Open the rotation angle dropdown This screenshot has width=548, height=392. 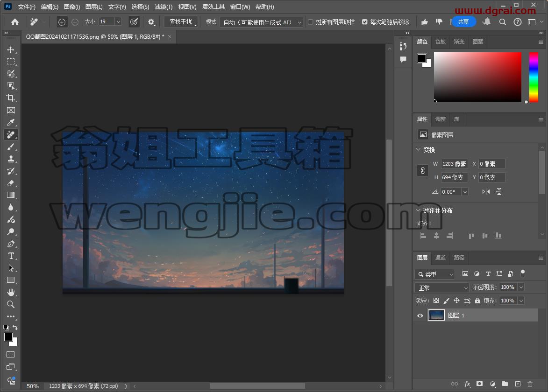pos(465,192)
